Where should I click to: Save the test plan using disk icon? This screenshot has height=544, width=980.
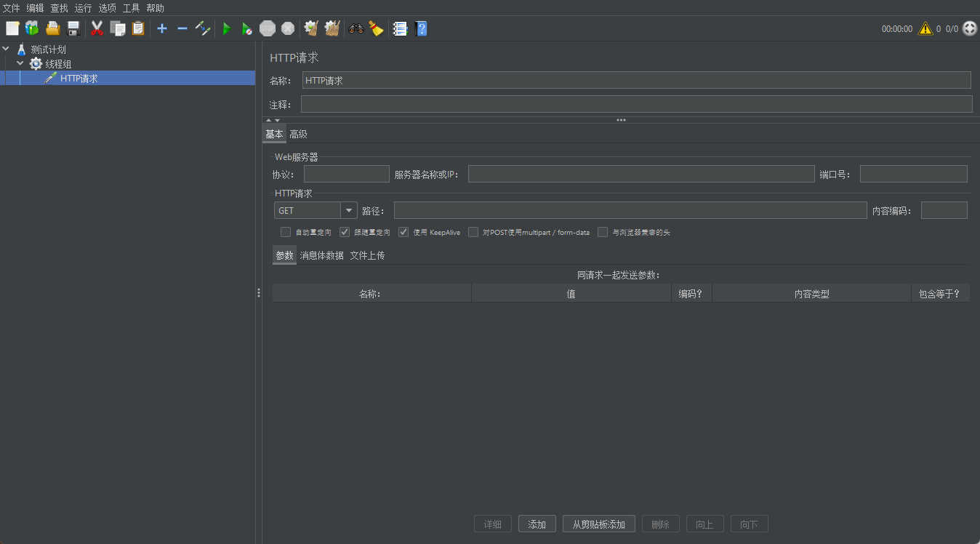point(73,28)
